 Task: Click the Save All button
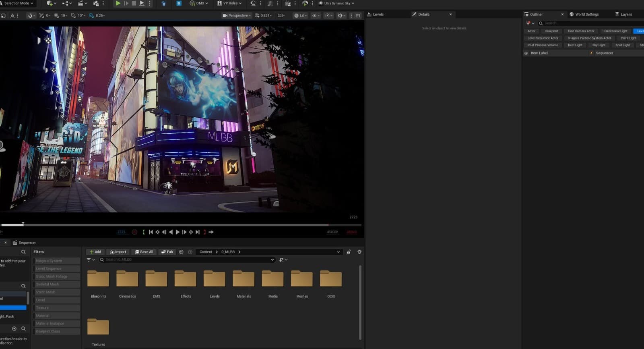[x=144, y=252]
